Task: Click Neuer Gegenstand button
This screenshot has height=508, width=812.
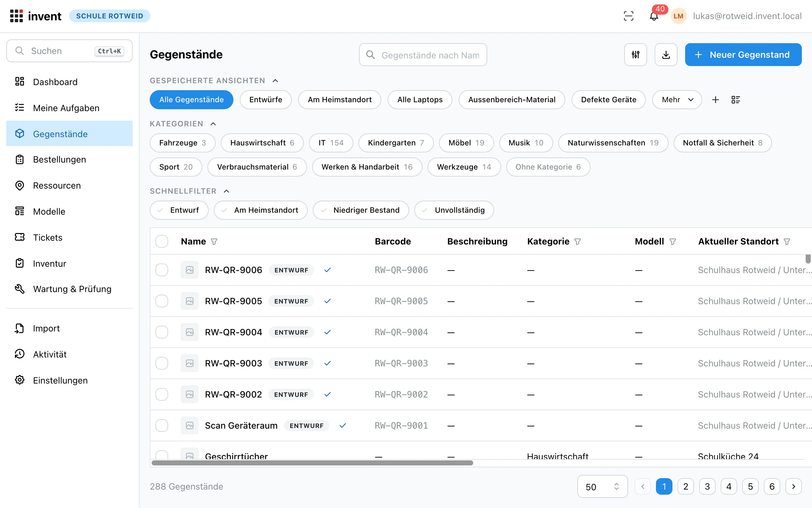Action: coord(743,54)
